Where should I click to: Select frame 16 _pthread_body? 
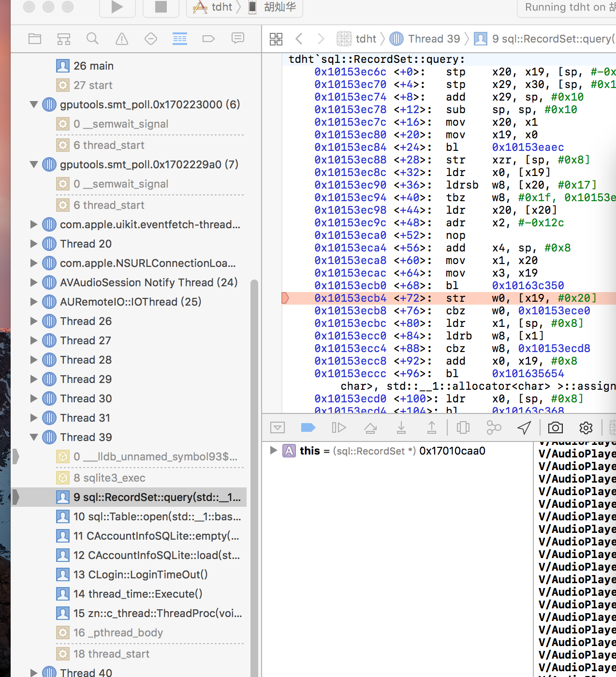click(x=129, y=633)
